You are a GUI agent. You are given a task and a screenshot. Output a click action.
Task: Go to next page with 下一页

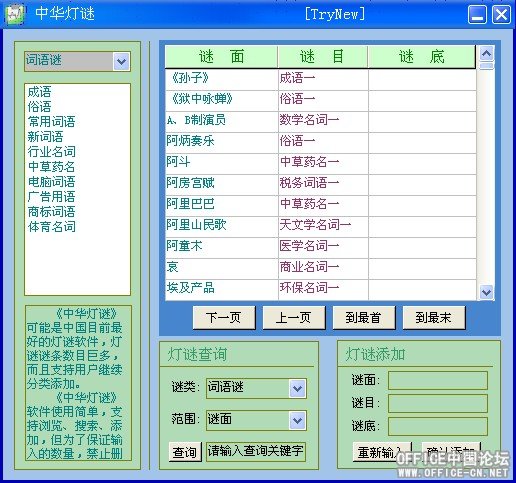(x=224, y=318)
